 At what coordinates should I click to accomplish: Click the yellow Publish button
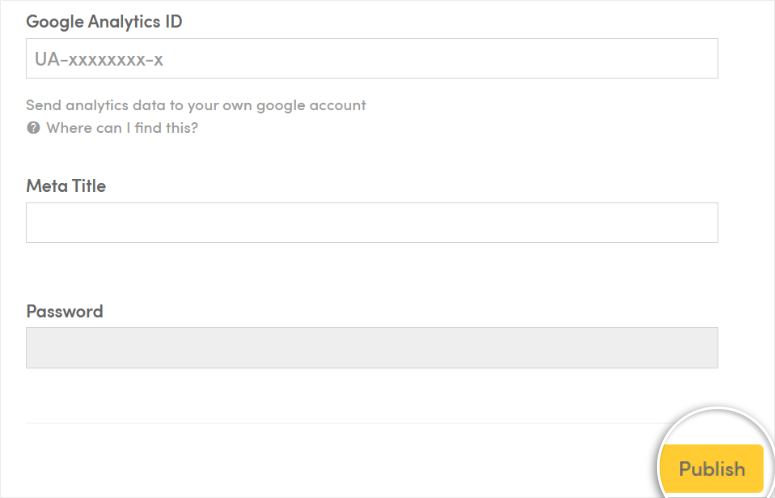[712, 468]
